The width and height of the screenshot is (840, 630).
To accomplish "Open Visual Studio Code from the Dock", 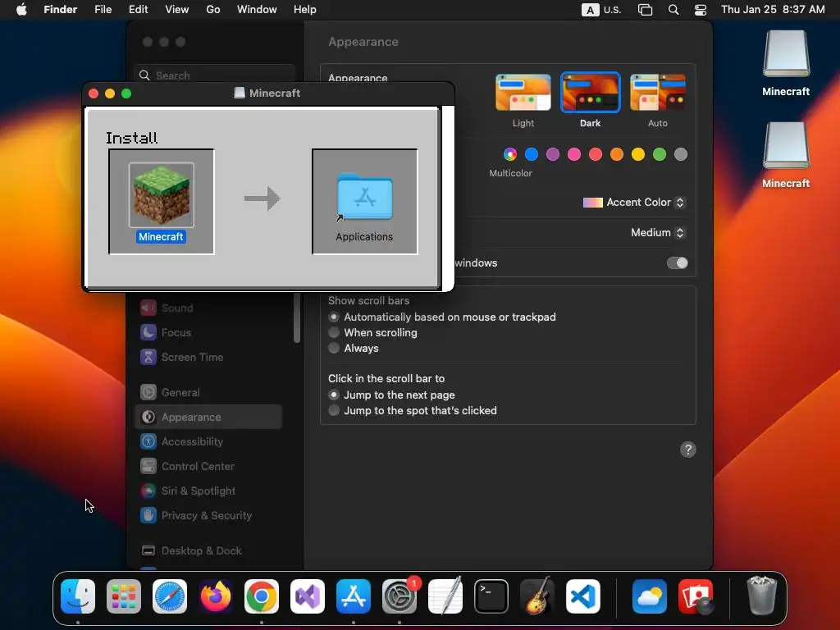I will 583,596.
